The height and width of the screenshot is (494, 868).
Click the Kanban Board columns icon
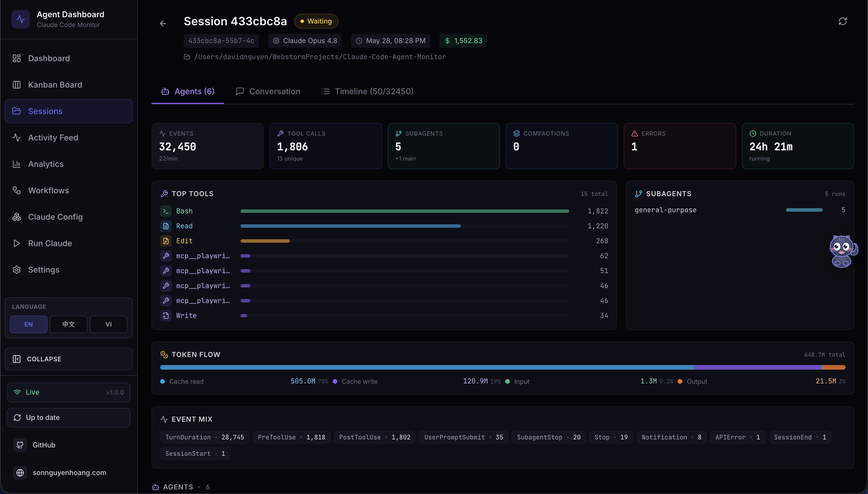[17, 85]
